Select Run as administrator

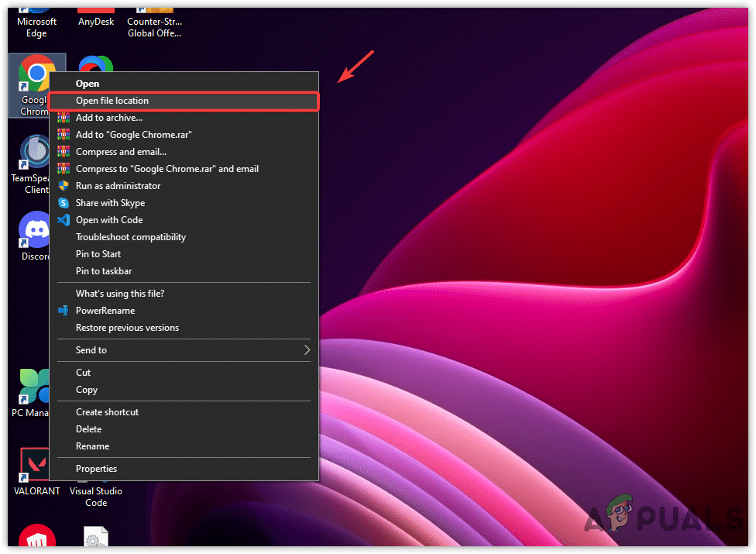click(x=117, y=185)
